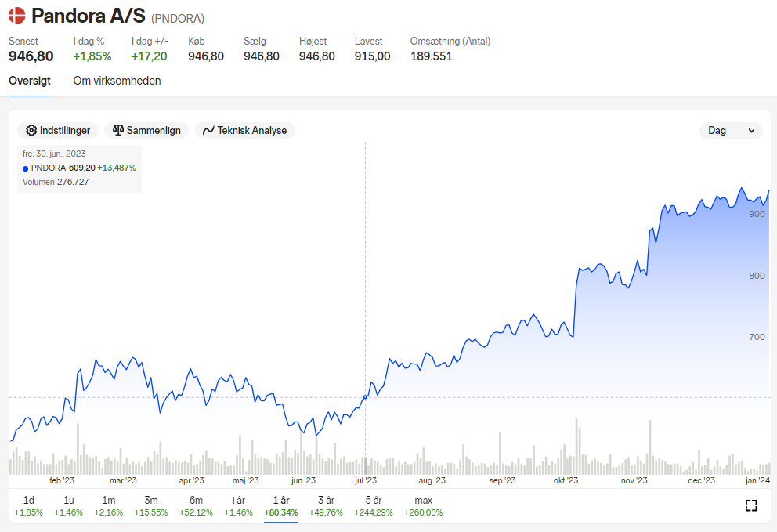Click the I dag % value +1,85%

click(x=92, y=56)
